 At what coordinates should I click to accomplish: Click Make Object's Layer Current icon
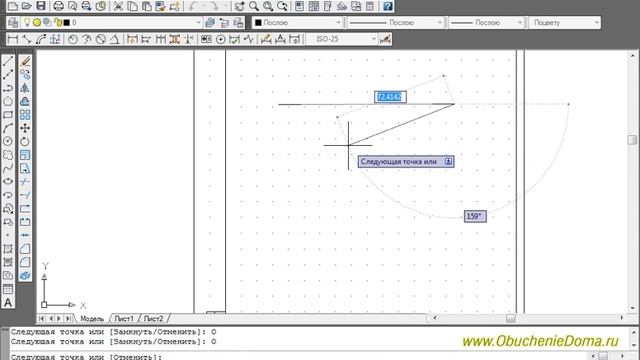tap(210, 22)
